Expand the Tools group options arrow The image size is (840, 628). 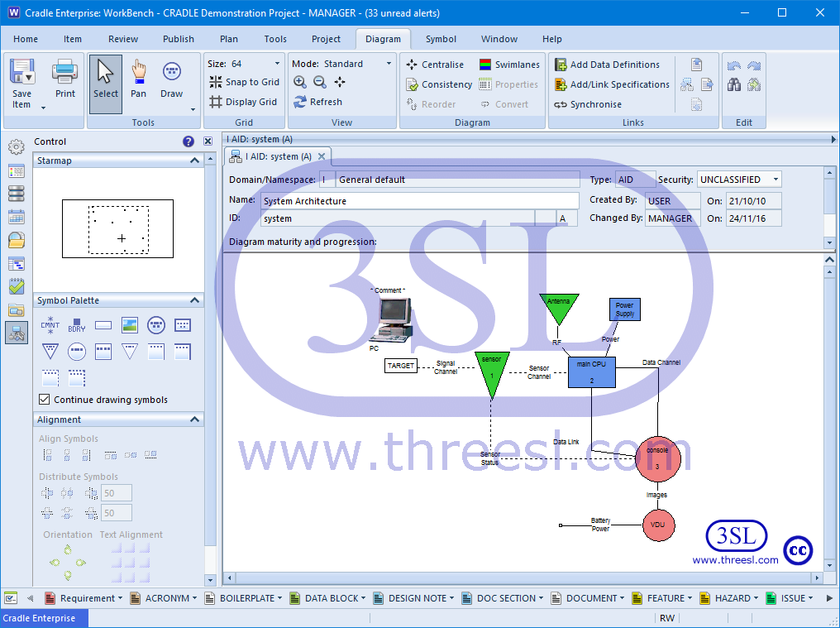[x=193, y=110]
